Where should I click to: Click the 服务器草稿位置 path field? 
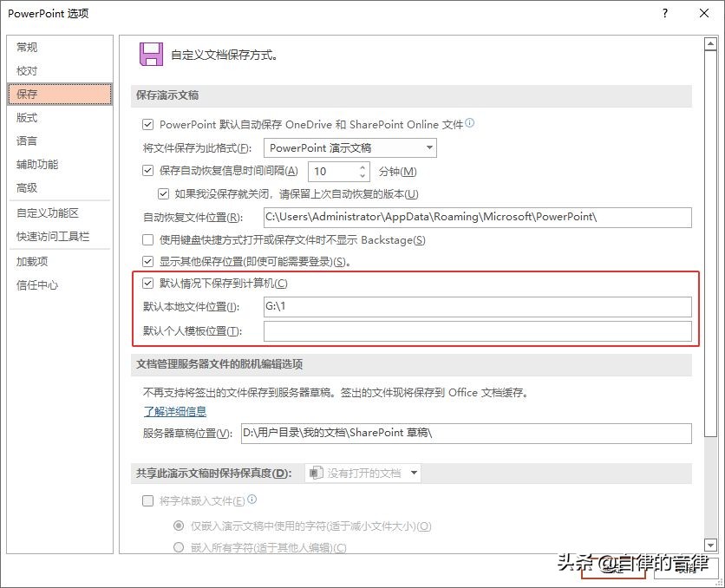(x=466, y=433)
